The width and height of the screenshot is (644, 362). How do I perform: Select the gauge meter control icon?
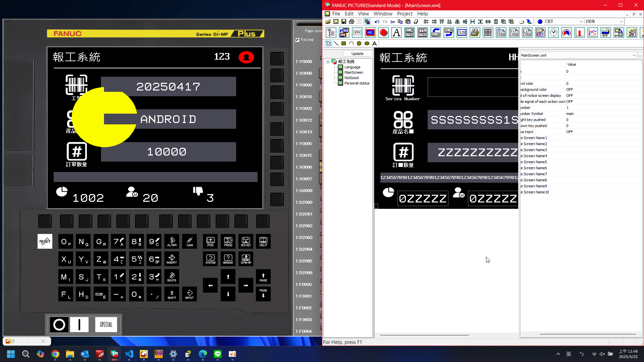pyautogui.click(x=567, y=33)
